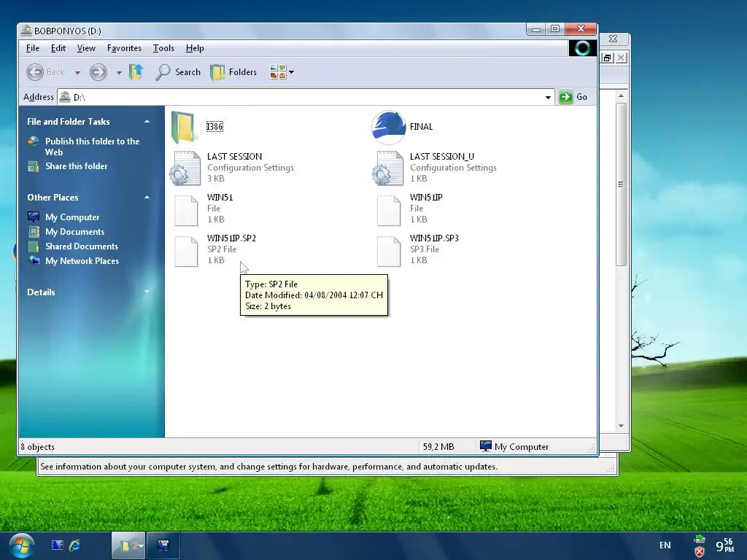Click the Forward navigation arrow icon
Screen dimensions: 747x560
(98, 72)
